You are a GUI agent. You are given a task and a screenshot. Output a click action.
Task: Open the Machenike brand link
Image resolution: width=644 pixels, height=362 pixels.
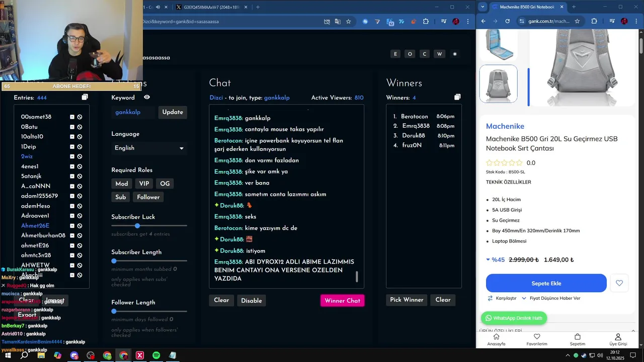505,126
